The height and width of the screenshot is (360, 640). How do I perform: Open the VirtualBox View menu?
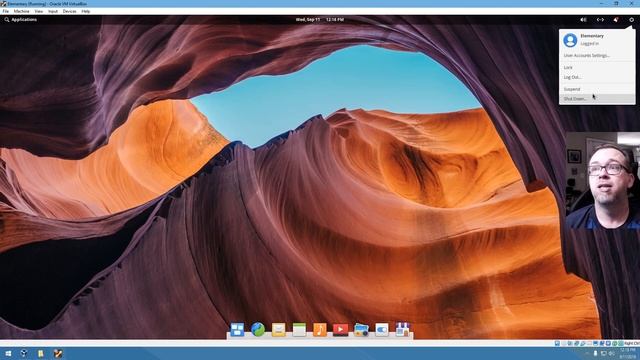39,11
